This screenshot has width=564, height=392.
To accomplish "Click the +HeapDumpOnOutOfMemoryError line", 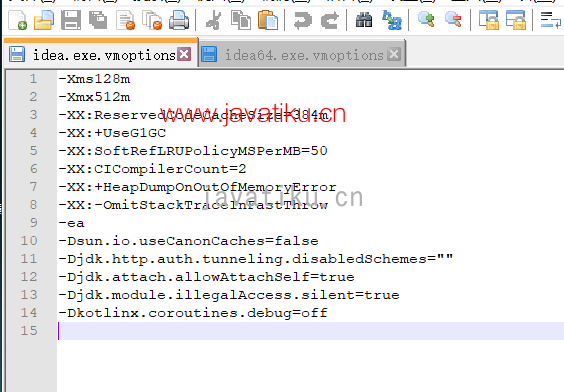I will click(197, 187).
